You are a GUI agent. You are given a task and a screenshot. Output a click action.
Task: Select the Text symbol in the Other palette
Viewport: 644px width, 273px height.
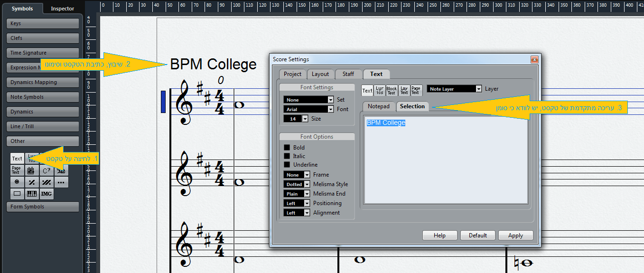[x=17, y=159]
